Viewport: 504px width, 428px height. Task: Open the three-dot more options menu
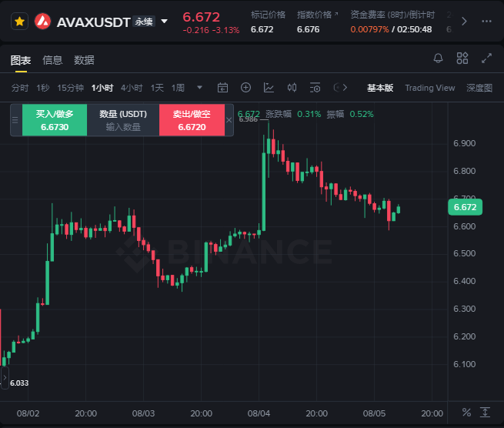click(486, 22)
